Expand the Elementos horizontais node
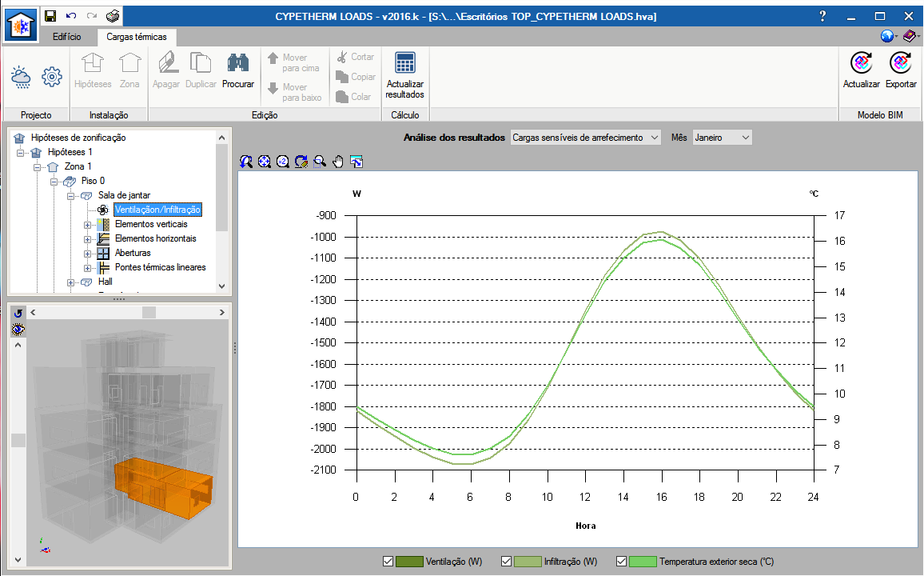This screenshot has height=576, width=924. click(x=87, y=239)
